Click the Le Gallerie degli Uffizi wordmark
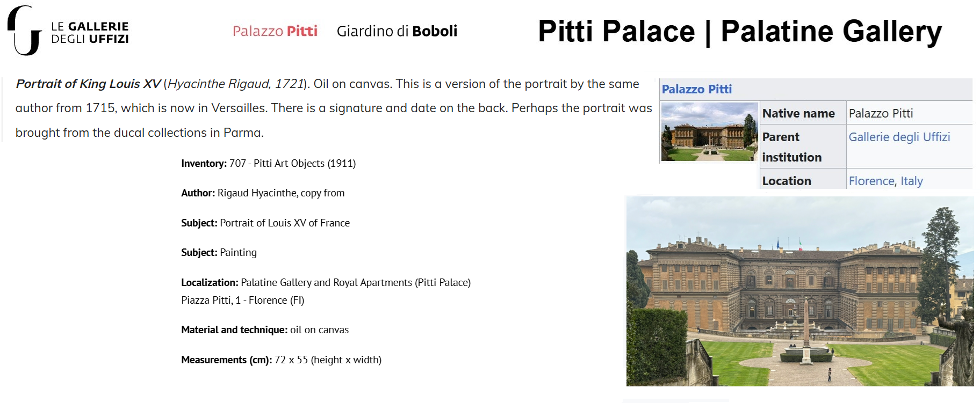980x403 pixels. point(90,33)
